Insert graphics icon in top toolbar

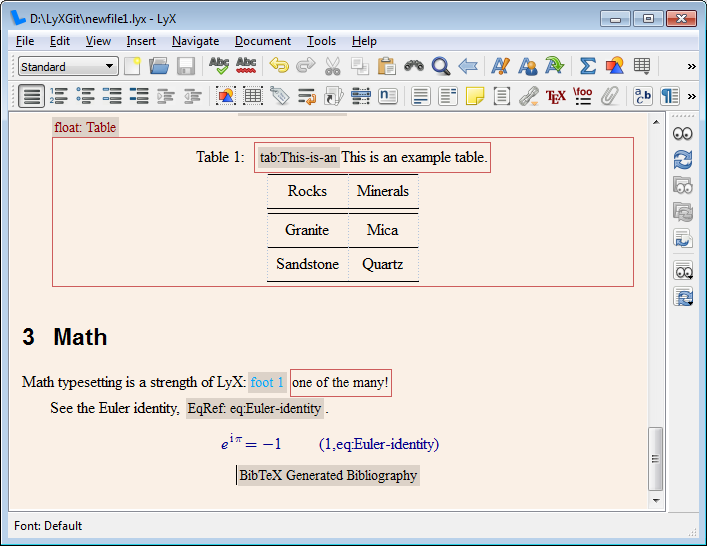tap(615, 66)
